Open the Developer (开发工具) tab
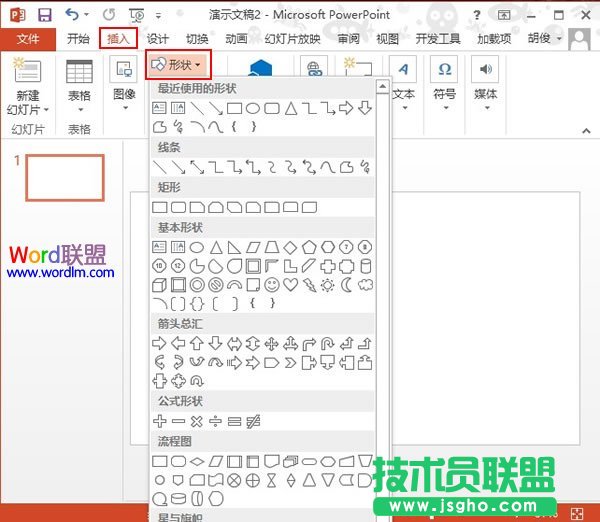This screenshot has height=522, width=600. pos(438,38)
